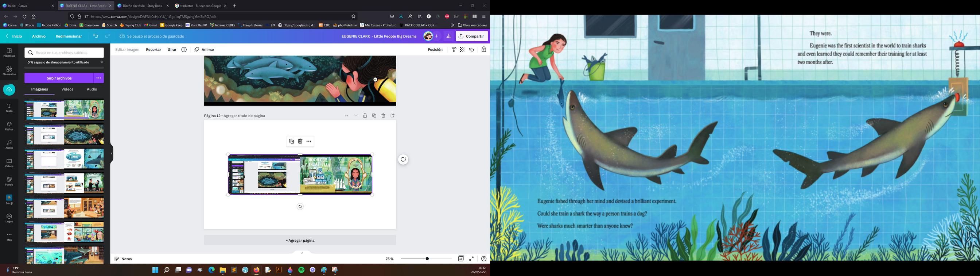Image resolution: width=980 pixels, height=276 pixels.
Task: Switch to the Imágenes tab
Action: (40, 89)
